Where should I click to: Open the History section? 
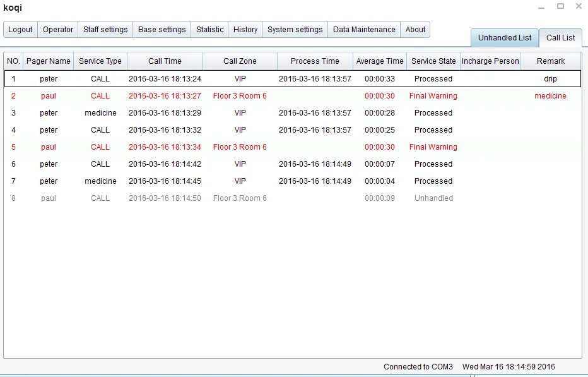tap(245, 30)
